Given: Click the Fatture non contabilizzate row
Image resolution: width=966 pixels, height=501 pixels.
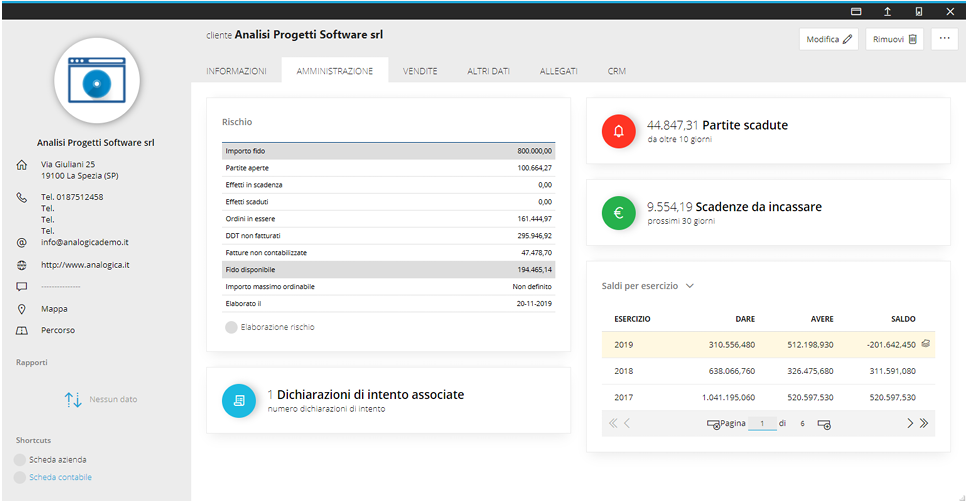Looking at the screenshot, I should click(x=388, y=253).
